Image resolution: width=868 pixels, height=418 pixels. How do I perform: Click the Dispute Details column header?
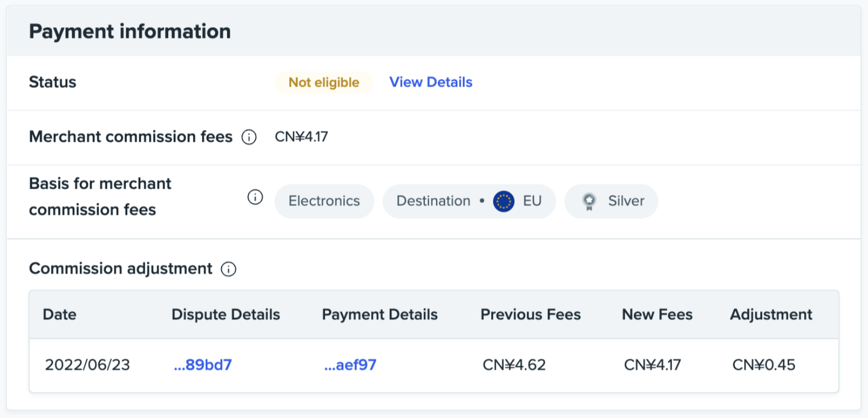point(225,315)
